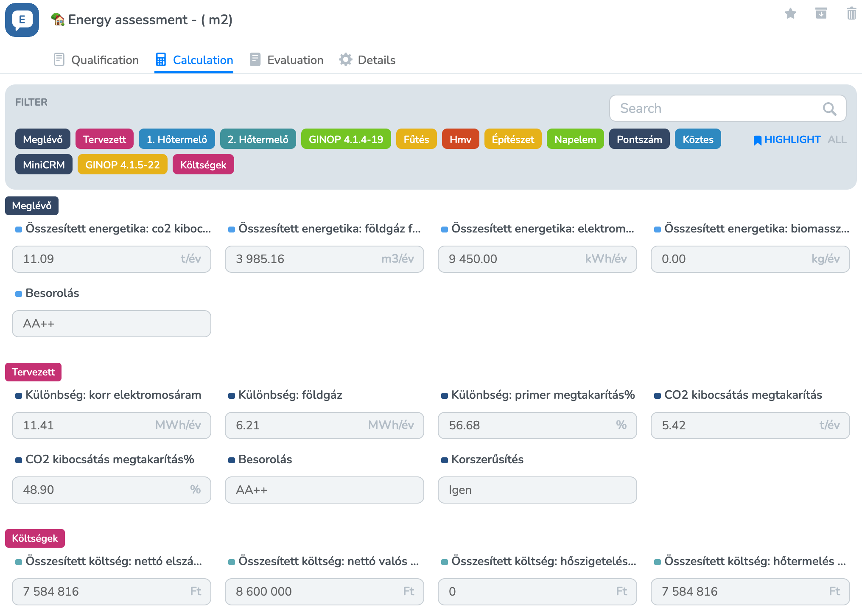Click the trash delete icon
Image resolution: width=862 pixels, height=616 pixels.
coord(851,14)
